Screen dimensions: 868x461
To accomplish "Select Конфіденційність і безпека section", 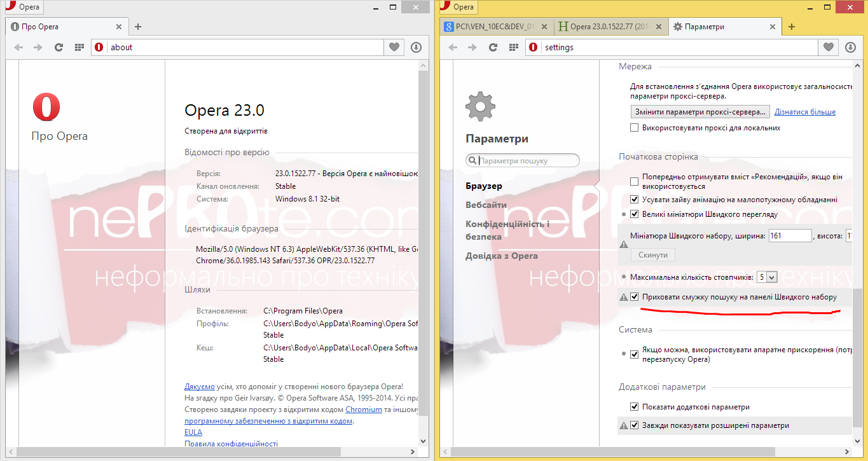I will [507, 230].
